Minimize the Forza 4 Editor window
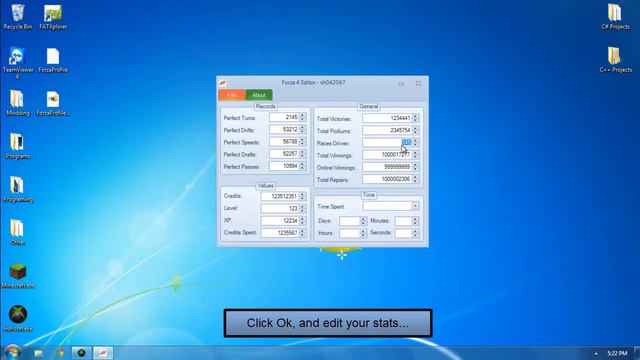The image size is (640, 360). (x=401, y=84)
